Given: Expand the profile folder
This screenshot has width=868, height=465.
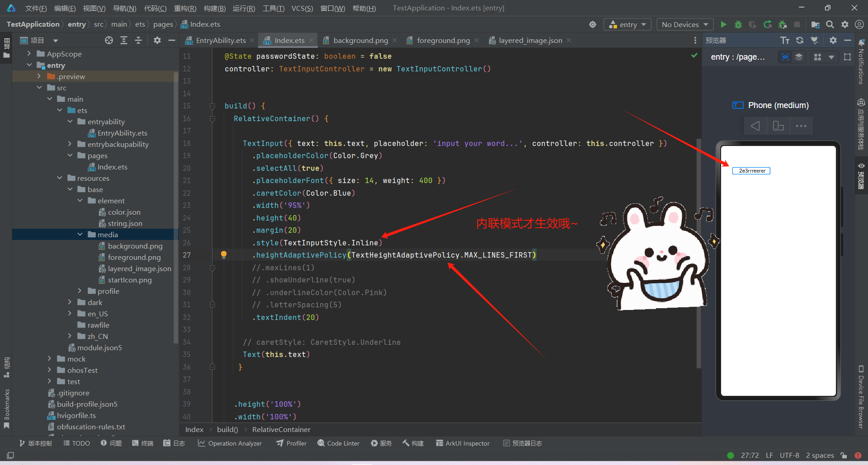Looking at the screenshot, I should point(80,291).
